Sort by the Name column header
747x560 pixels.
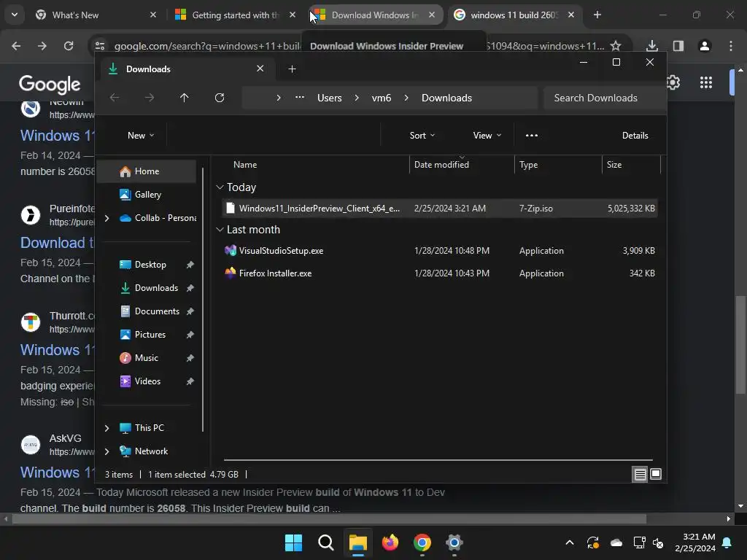click(x=314, y=165)
